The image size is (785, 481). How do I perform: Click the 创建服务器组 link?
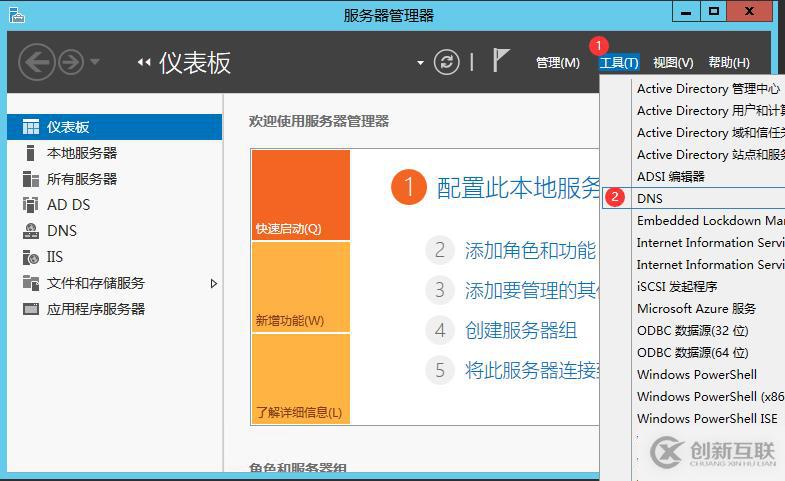click(x=521, y=330)
